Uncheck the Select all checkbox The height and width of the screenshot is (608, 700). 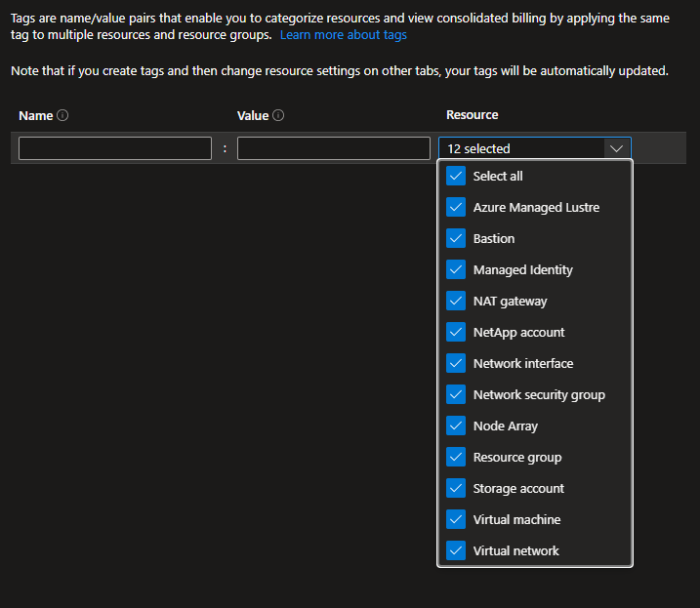tap(456, 176)
